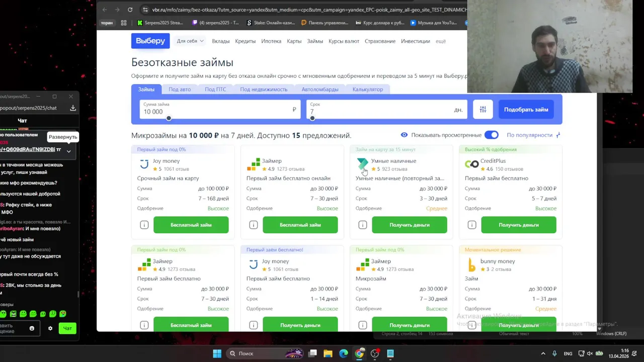
Task: Switch to the Под ПТС tab
Action: 215,89
